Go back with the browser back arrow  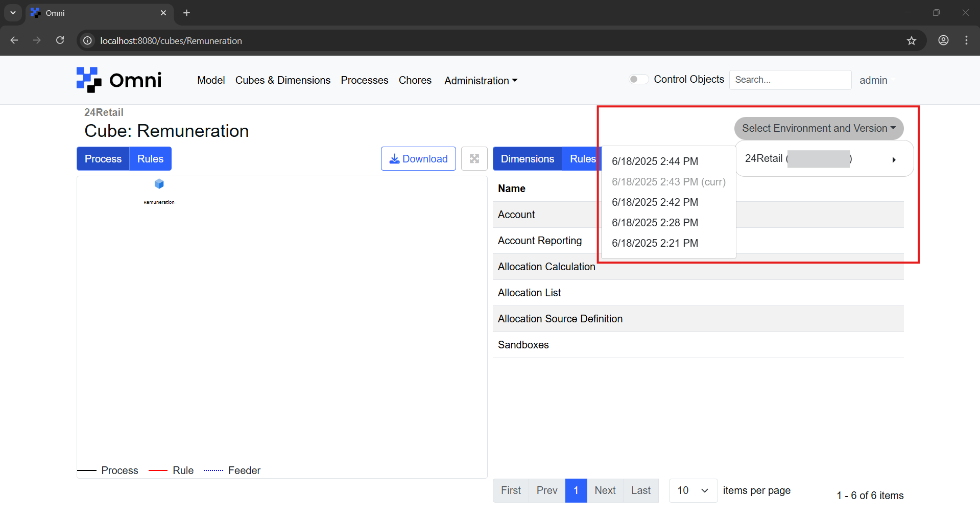[14, 40]
